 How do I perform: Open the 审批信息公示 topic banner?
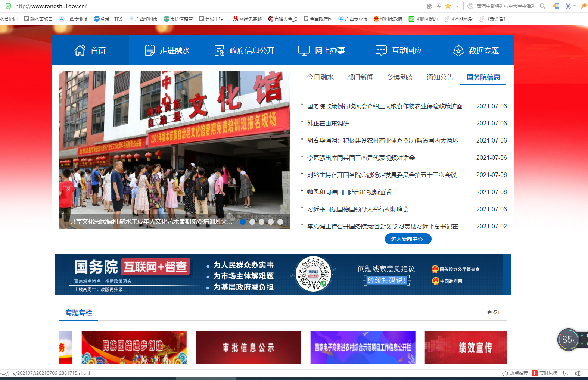(x=248, y=347)
